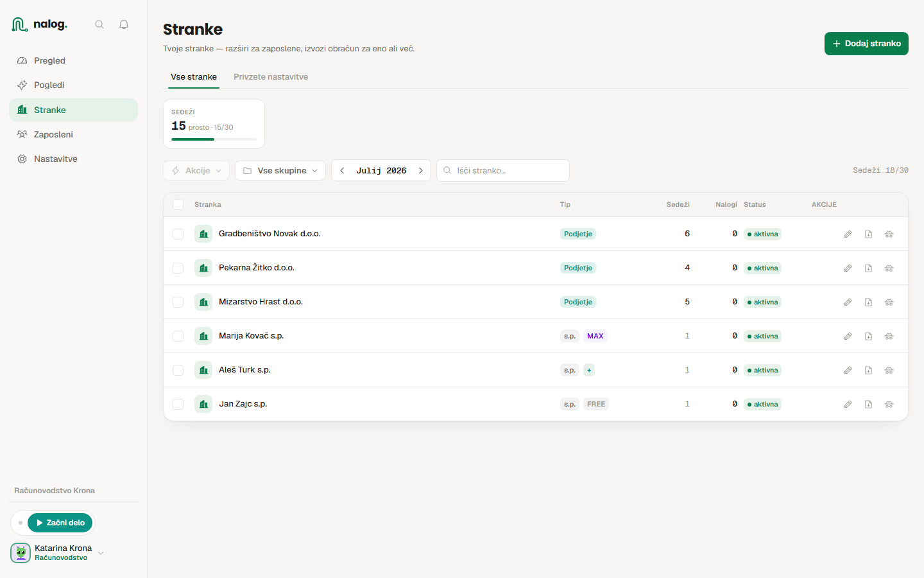Edit Pekarna Žitko d.o.o. with pencil icon
Screen dimensions: 924x578
click(848, 268)
